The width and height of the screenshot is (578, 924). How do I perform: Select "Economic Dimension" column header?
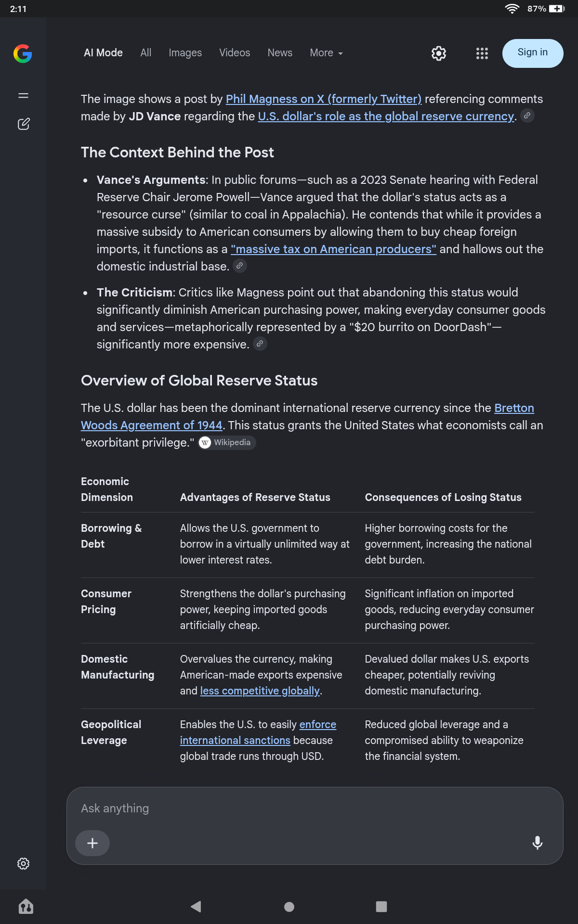pyautogui.click(x=107, y=489)
